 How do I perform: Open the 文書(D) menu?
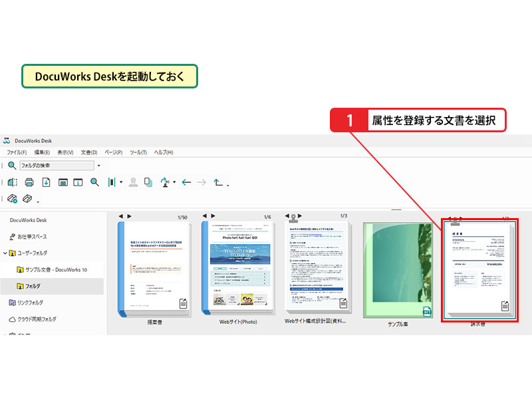click(89, 153)
